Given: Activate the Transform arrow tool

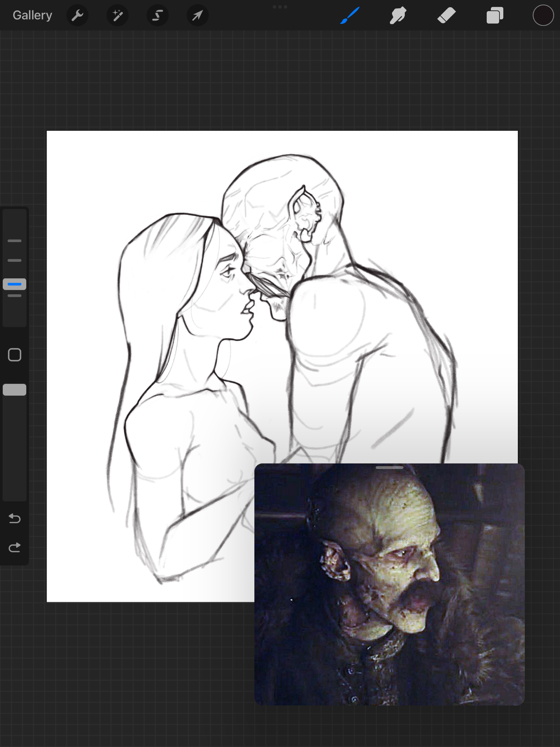Looking at the screenshot, I should tap(197, 15).
